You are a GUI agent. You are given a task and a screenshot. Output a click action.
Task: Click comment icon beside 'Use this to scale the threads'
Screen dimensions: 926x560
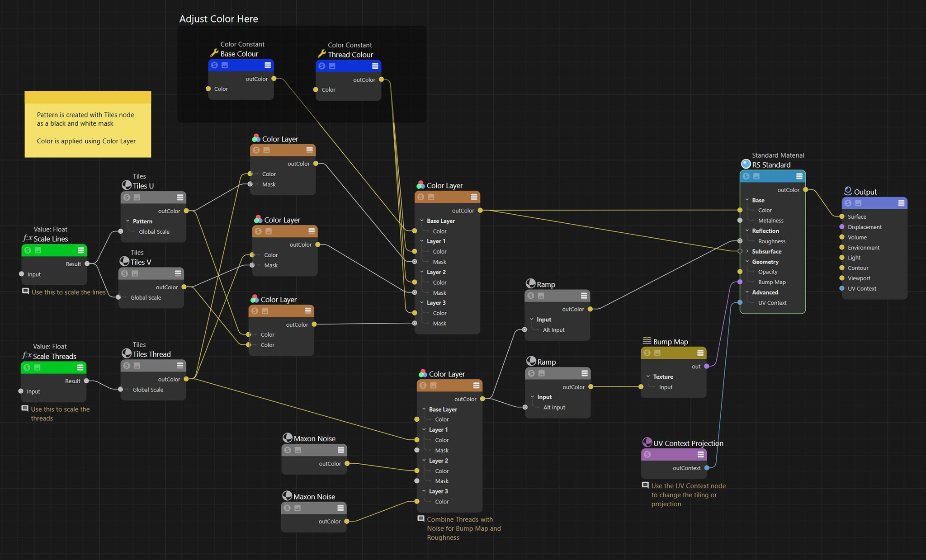click(25, 409)
